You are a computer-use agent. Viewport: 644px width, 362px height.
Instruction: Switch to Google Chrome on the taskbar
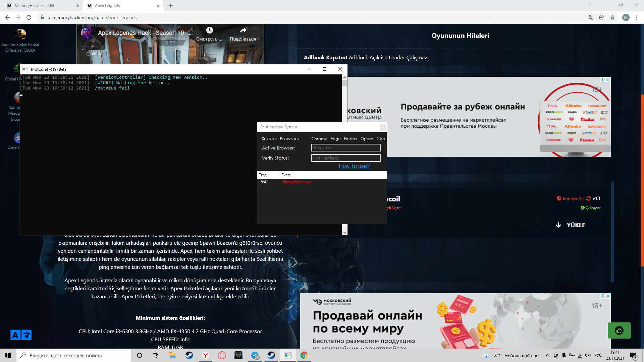click(x=304, y=355)
